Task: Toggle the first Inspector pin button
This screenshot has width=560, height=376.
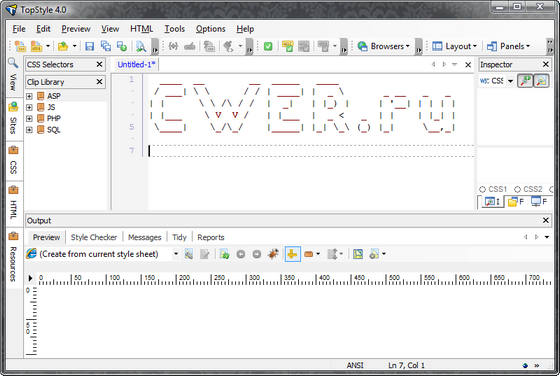Action: [x=525, y=81]
